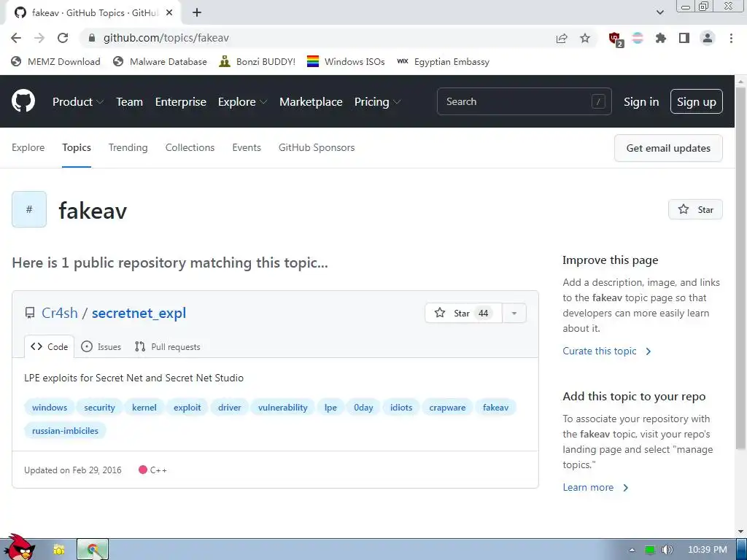Open Pull requests for secretnet_expl

tap(168, 346)
